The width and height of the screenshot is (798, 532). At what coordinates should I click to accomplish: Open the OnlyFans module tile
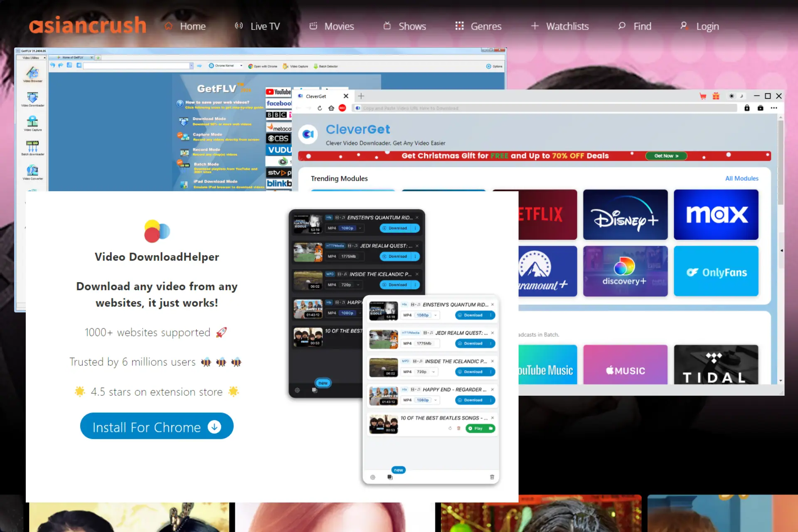click(716, 271)
